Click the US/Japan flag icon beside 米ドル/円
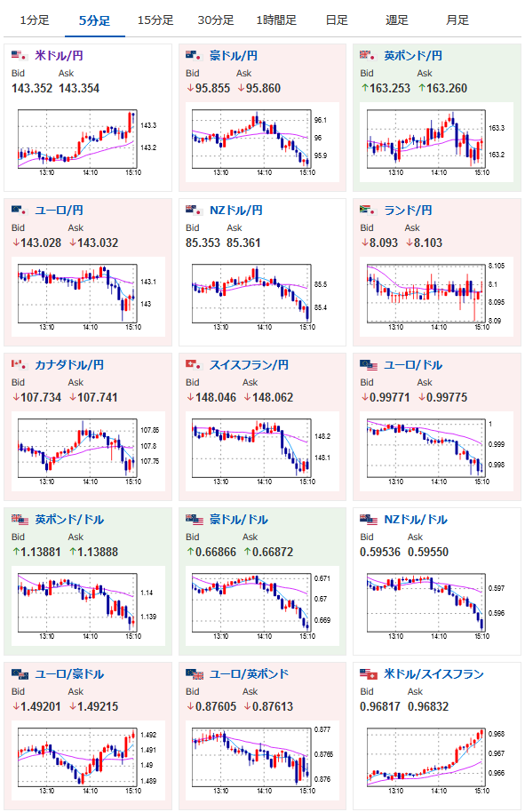 coord(20,55)
